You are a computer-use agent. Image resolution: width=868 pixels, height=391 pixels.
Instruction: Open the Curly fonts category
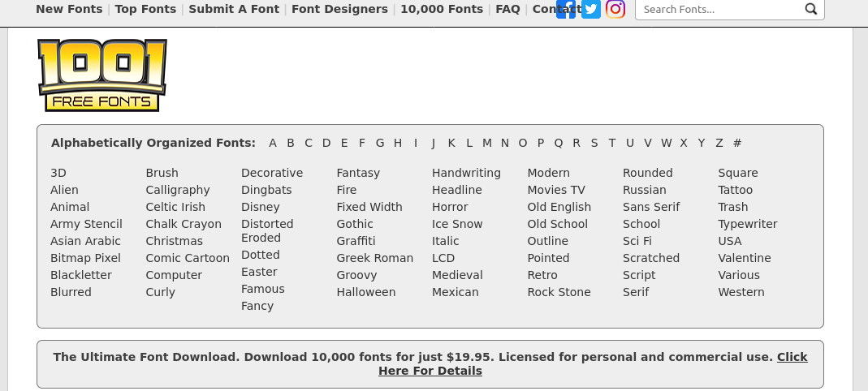click(161, 293)
